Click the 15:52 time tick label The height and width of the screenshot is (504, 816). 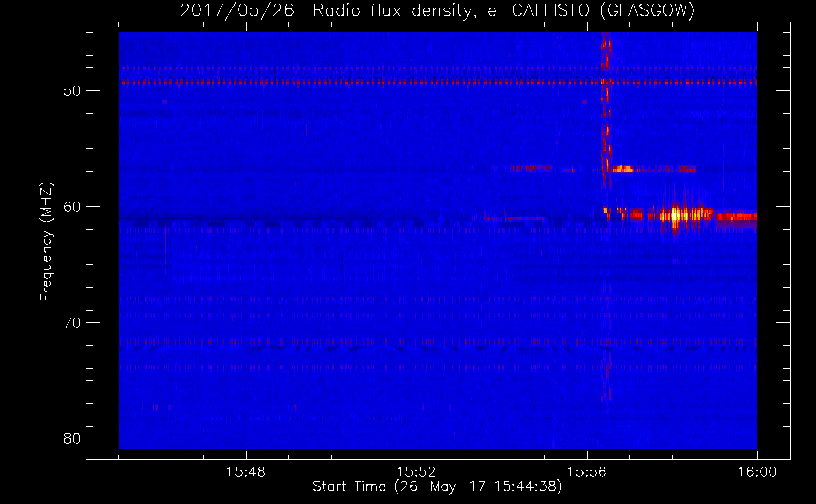click(x=417, y=472)
